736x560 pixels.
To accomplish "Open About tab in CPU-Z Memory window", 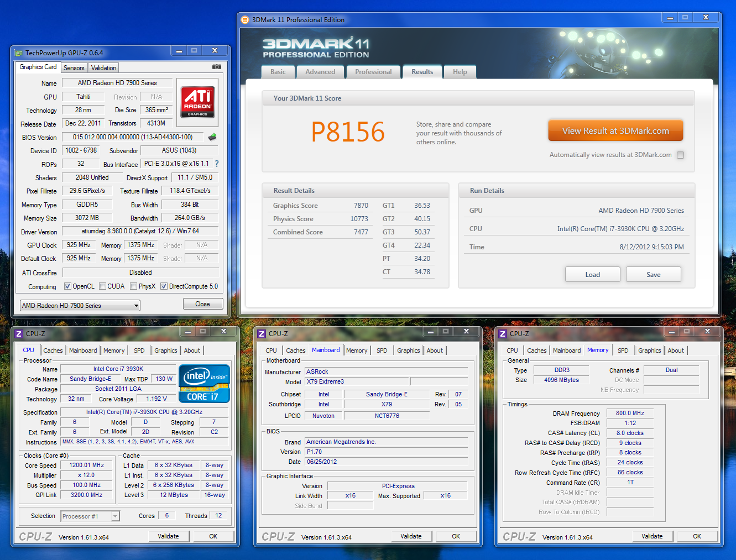I will (676, 350).
